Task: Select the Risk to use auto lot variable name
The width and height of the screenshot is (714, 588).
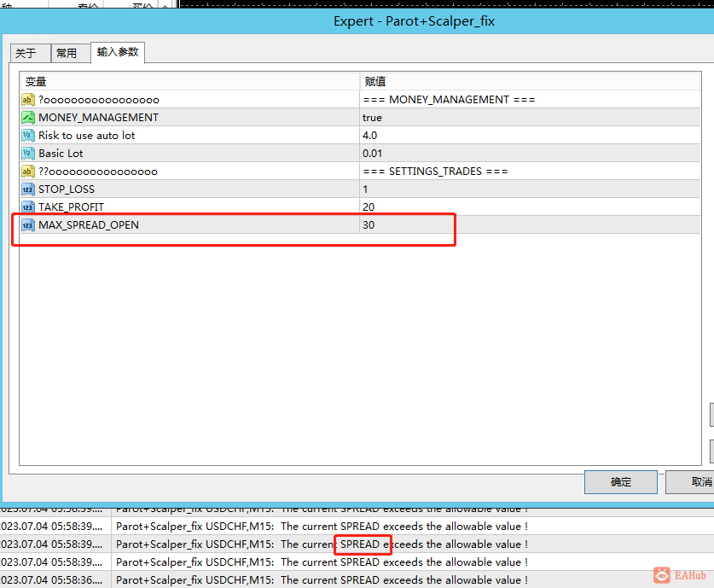Action: click(86, 136)
